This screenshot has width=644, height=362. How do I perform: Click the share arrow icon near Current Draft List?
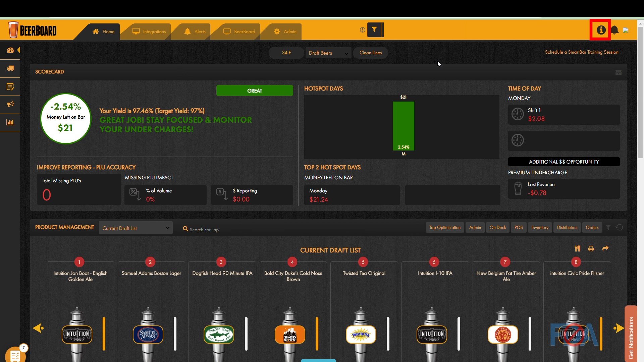point(605,249)
